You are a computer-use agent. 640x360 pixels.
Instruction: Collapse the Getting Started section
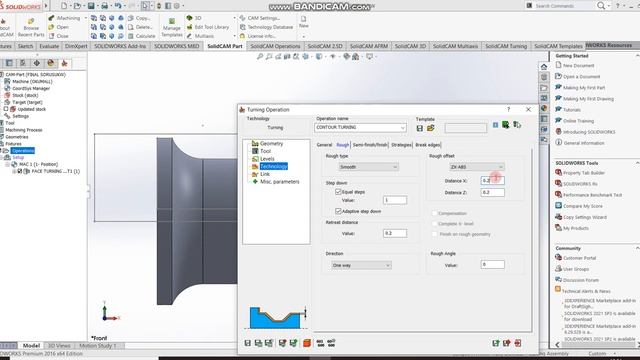click(x=637, y=56)
